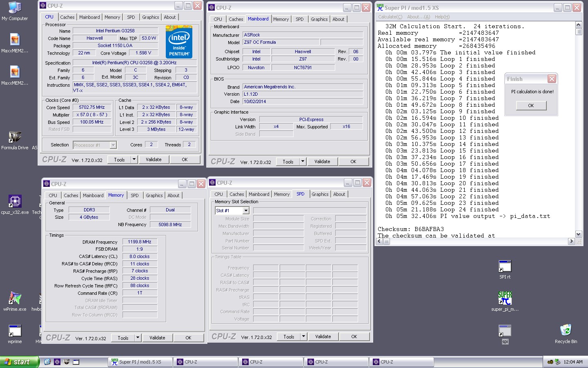
Task: Click the CAS# Latency 8.0 clocks value
Action: 140,256
